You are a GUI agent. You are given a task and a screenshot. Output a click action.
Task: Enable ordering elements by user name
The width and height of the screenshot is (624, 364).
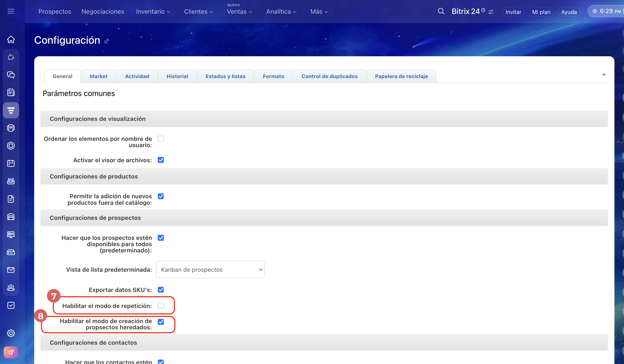(x=161, y=139)
